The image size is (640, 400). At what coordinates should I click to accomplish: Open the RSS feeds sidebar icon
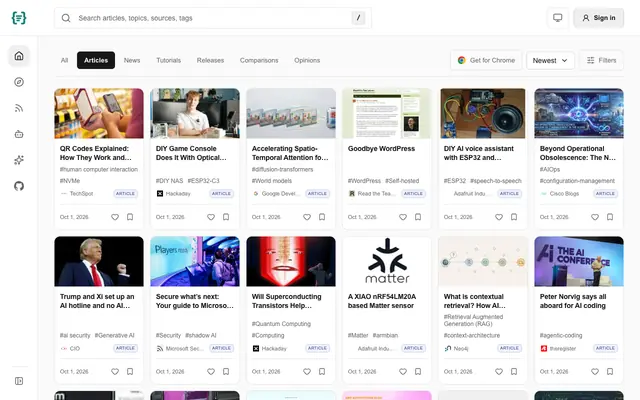point(19,108)
